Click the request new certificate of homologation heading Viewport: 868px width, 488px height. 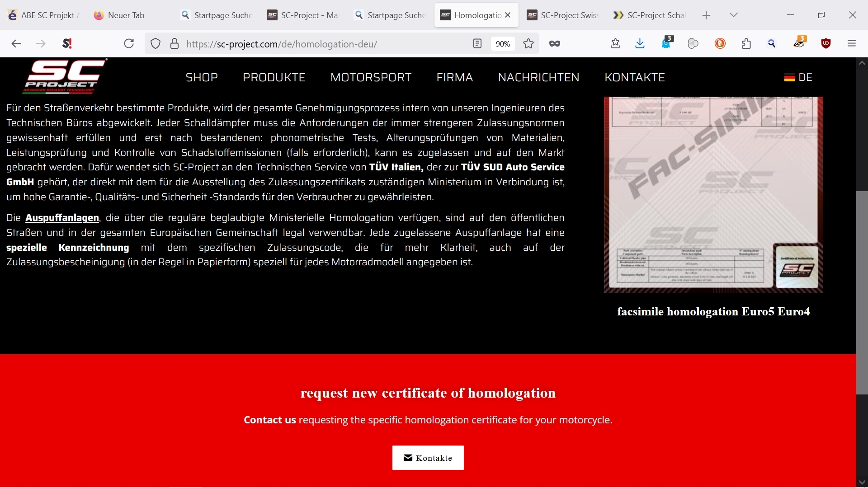click(x=428, y=393)
